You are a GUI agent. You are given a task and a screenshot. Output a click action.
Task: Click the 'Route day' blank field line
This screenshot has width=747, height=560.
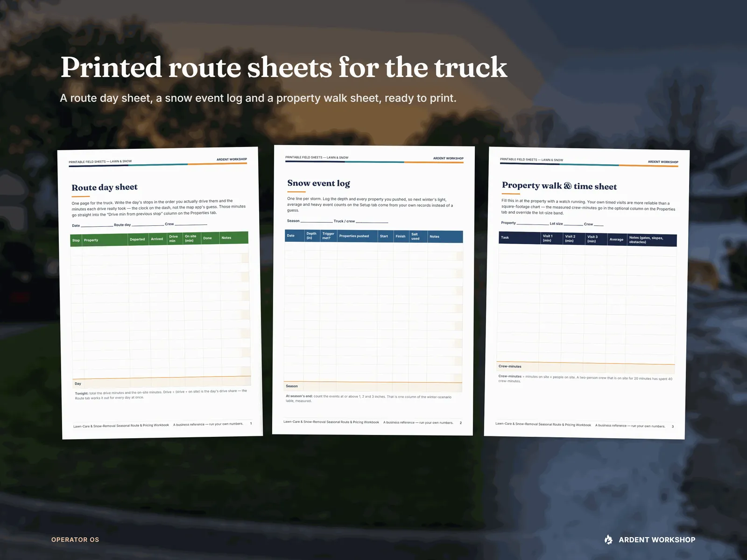click(x=147, y=225)
